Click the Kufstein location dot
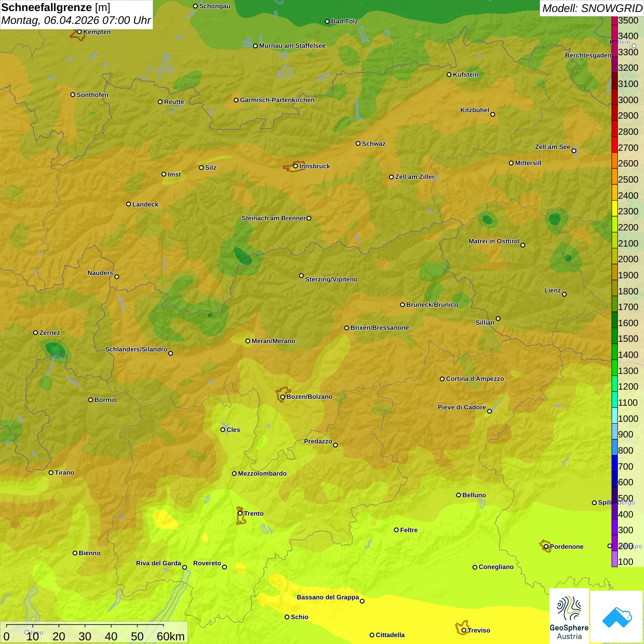Screen dimensions: 644x644 pos(449,75)
